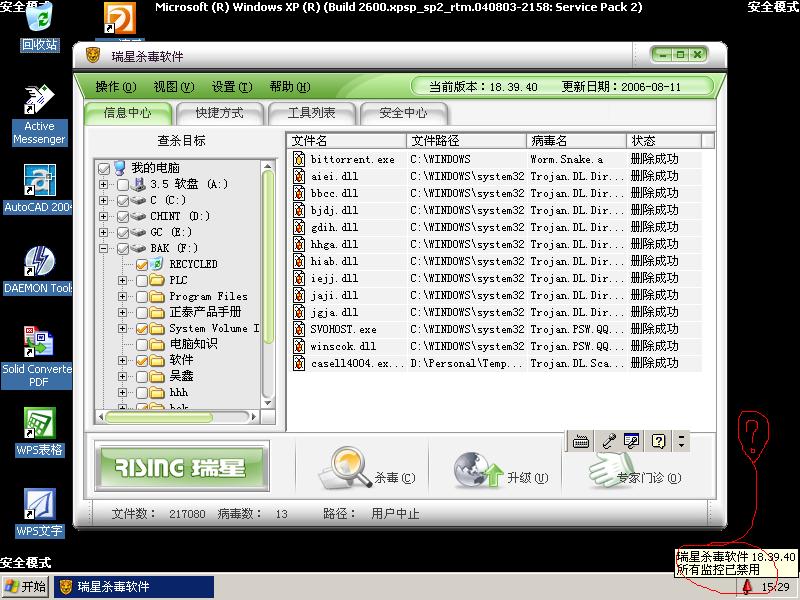Click the 升级 globe update icon
Image resolution: width=800 pixels, height=600 pixels.
(x=479, y=469)
